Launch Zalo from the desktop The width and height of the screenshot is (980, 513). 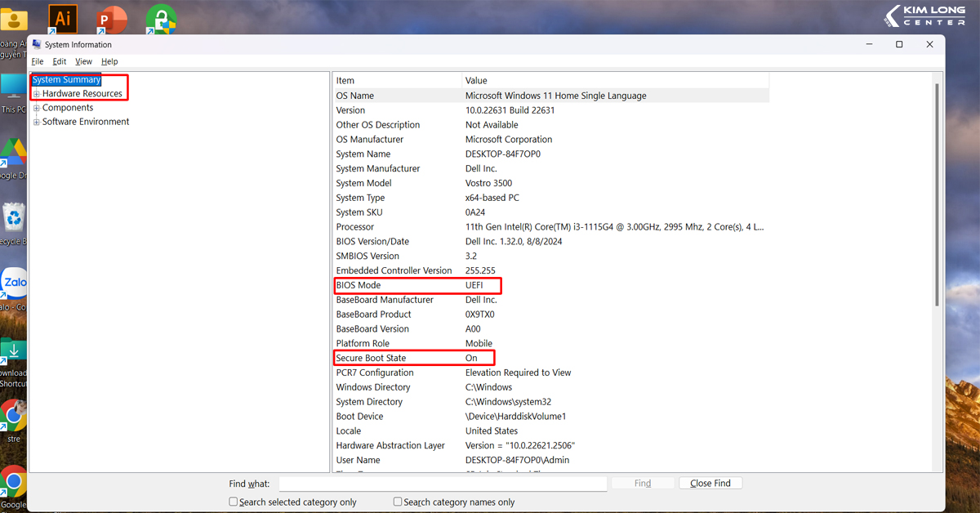point(14,283)
